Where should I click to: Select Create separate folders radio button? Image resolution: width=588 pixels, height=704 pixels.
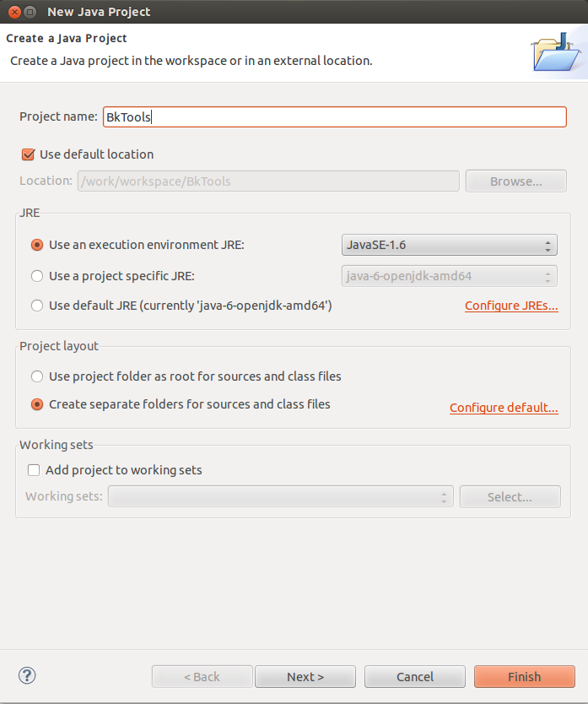click(x=37, y=404)
